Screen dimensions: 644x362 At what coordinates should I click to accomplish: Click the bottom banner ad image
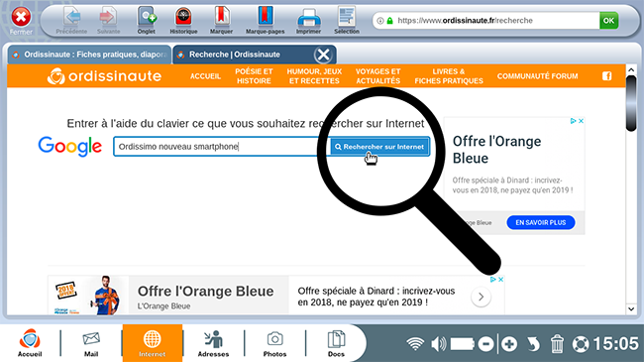click(88, 296)
